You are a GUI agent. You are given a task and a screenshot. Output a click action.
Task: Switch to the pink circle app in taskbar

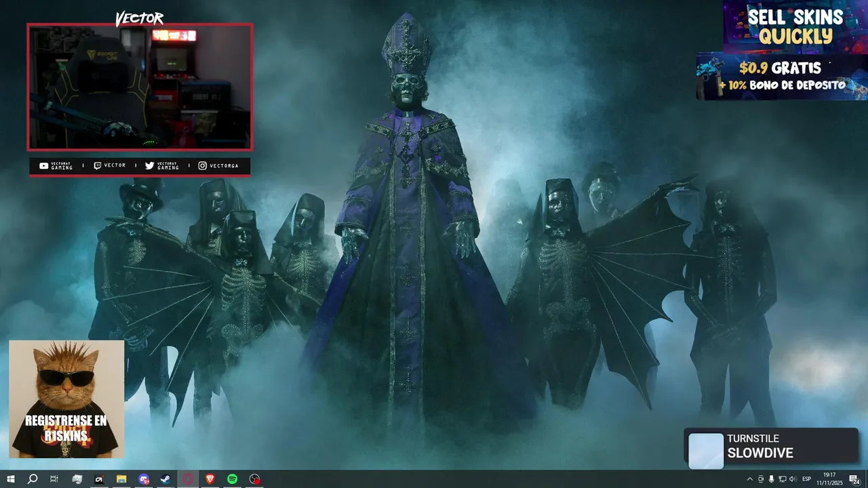tap(188, 479)
